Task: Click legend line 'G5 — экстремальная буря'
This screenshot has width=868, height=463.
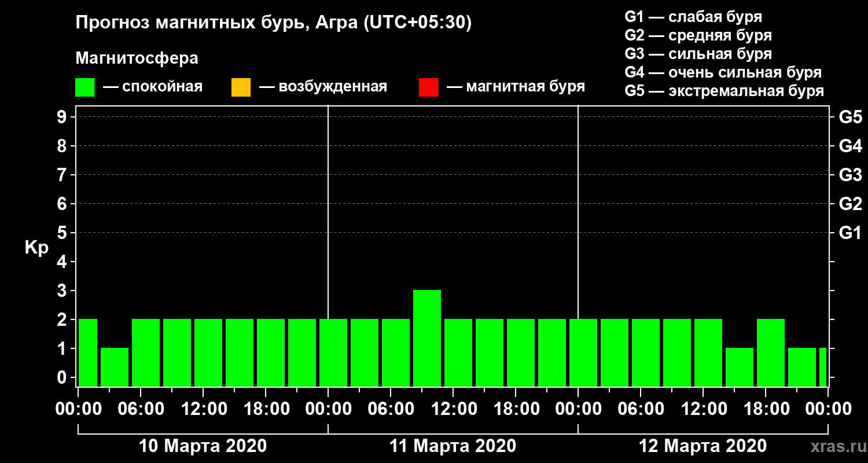Action: click(x=724, y=91)
